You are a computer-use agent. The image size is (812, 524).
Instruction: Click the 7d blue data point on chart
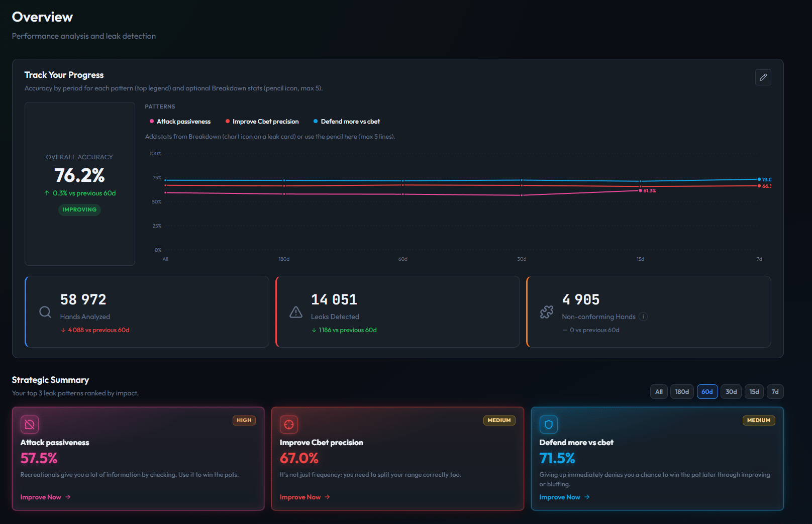tap(759, 179)
